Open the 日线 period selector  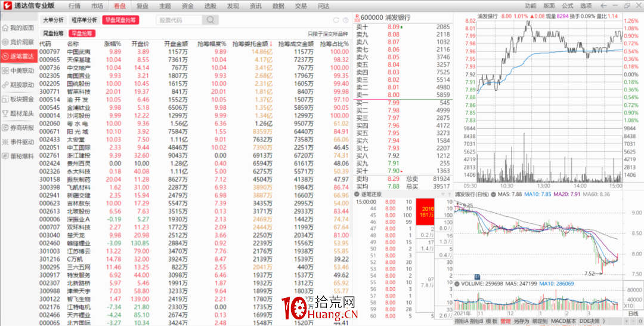click(x=633, y=313)
